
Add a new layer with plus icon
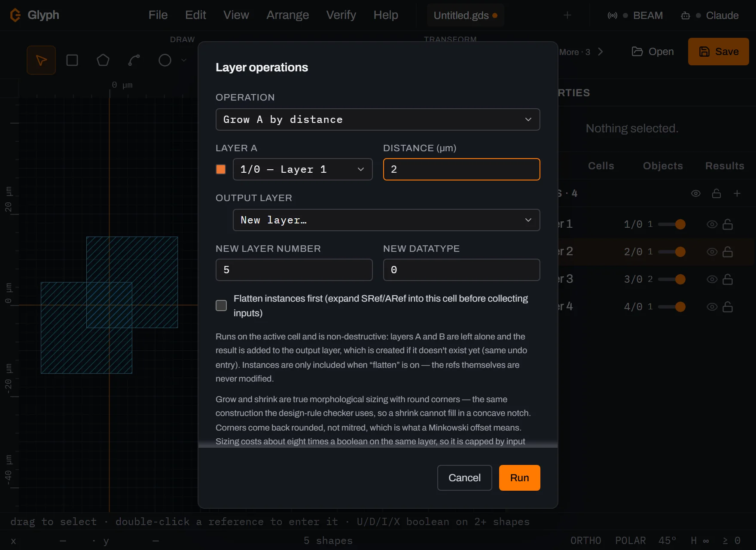(737, 193)
